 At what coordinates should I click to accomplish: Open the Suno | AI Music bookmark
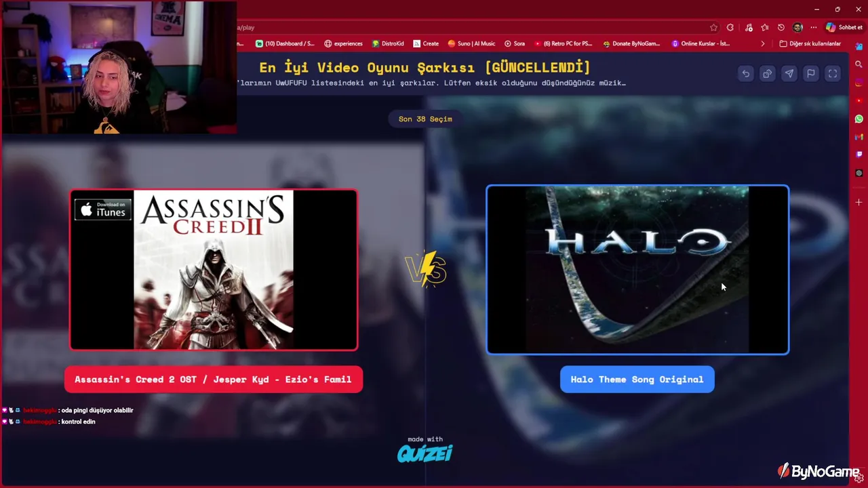471,43
